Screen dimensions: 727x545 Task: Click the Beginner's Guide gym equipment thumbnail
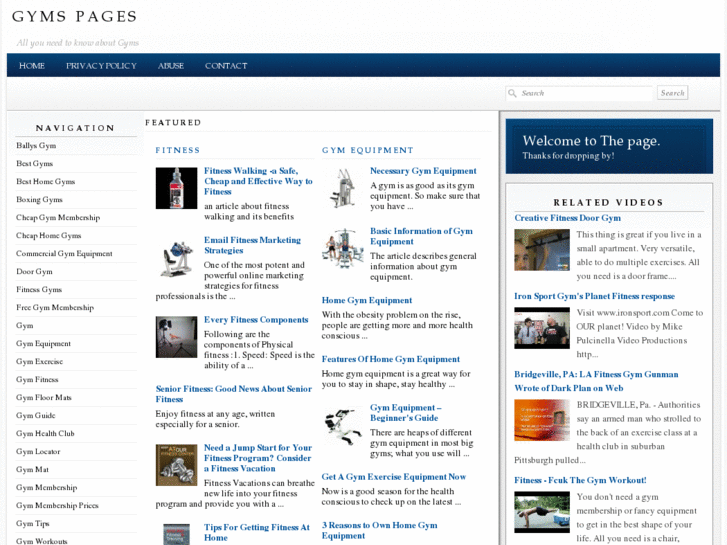coord(343,425)
